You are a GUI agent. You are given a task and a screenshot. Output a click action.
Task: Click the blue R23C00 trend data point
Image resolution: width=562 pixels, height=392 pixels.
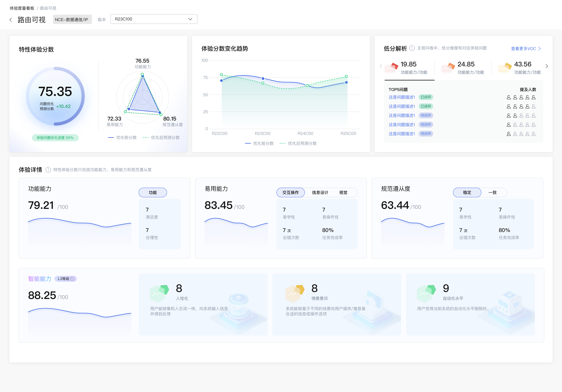(x=263, y=79)
